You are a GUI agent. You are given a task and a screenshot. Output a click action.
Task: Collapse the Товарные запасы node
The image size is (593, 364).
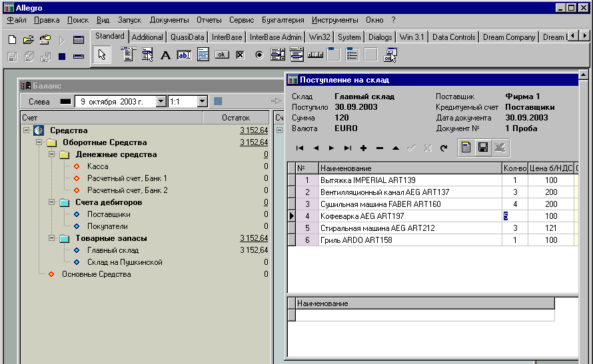pos(52,238)
